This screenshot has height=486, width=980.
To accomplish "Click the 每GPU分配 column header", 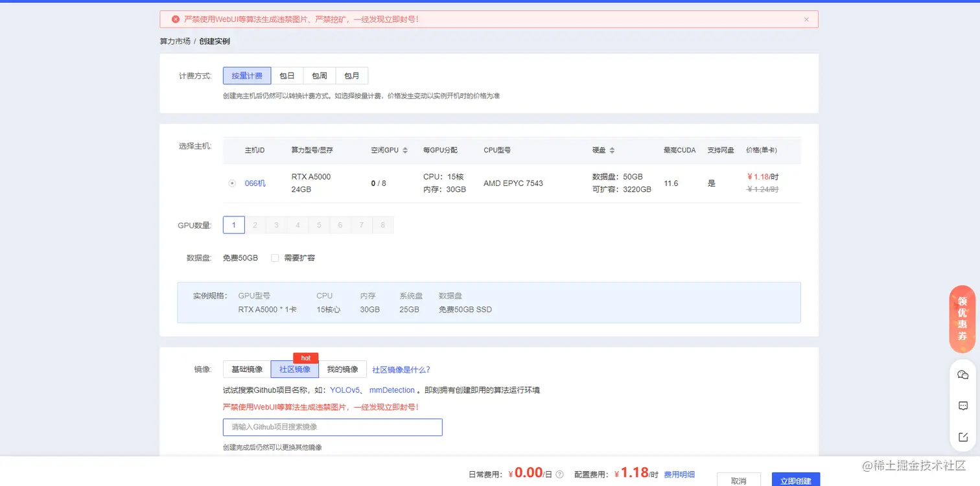I will pyautogui.click(x=440, y=150).
